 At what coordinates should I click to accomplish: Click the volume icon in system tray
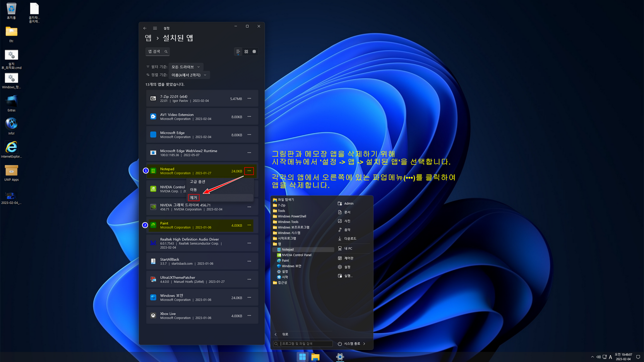tap(598, 357)
